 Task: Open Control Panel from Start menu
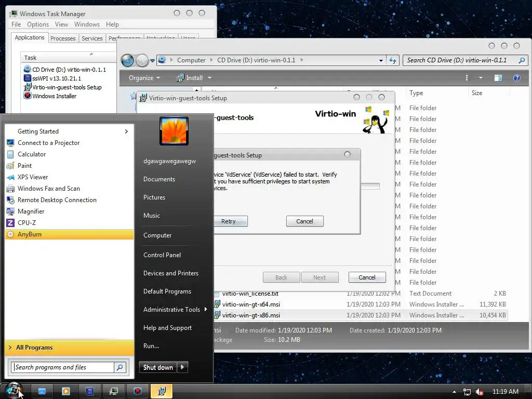162,255
